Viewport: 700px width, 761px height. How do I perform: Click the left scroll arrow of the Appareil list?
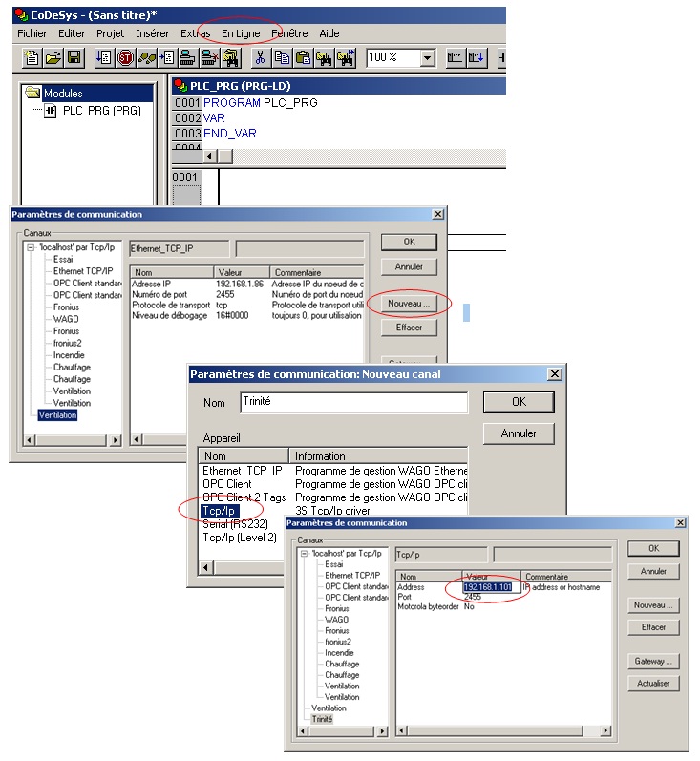206,567
